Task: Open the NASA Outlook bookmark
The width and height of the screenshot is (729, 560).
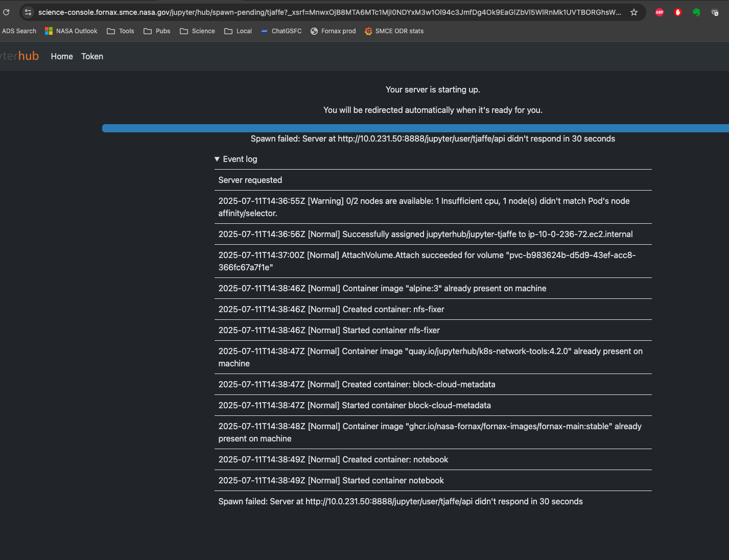Action: 71,31
